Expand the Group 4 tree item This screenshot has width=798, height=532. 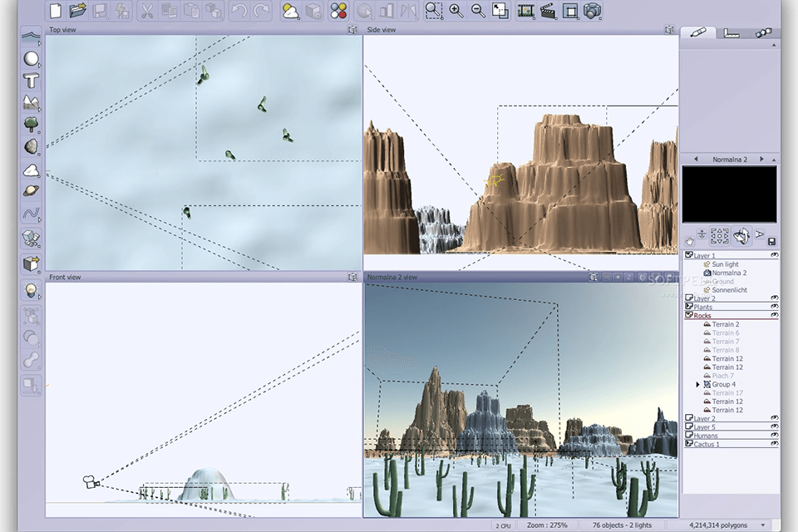(698, 385)
